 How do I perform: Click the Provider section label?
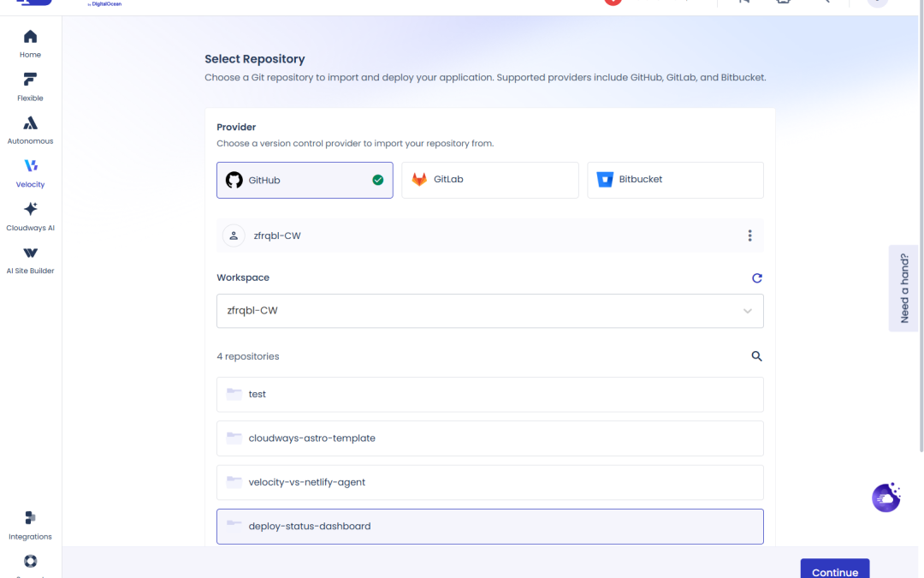pyautogui.click(x=236, y=127)
